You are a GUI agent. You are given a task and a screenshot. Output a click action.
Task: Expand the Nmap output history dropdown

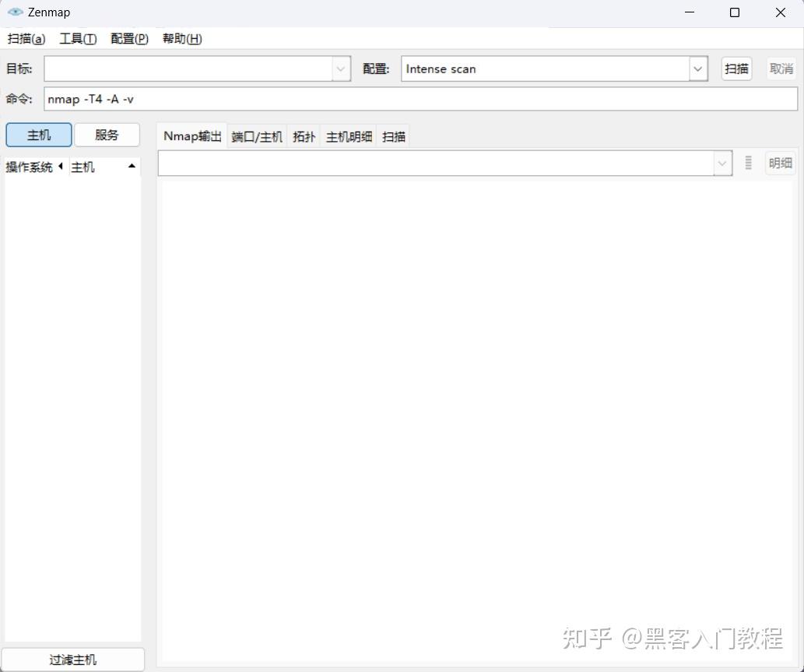721,163
